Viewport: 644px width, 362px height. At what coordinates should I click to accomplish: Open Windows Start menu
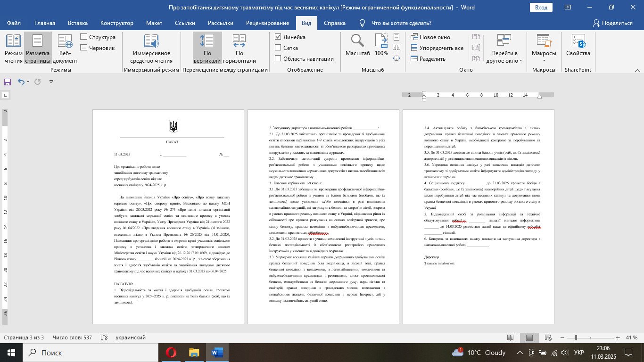[x=11, y=353]
